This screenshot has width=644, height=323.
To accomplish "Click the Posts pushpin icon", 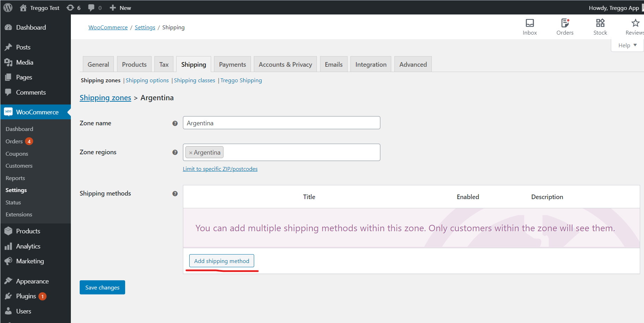I will click(x=8, y=47).
